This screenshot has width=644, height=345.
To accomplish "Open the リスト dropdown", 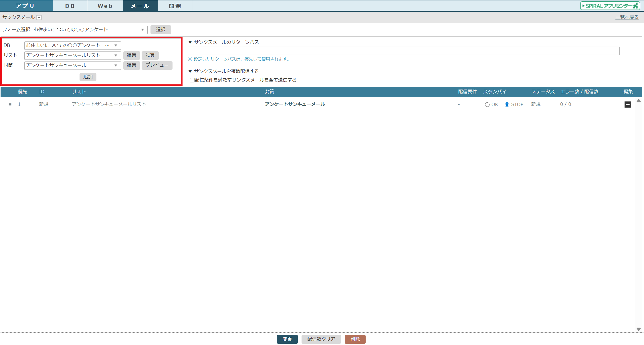I will 72,55.
